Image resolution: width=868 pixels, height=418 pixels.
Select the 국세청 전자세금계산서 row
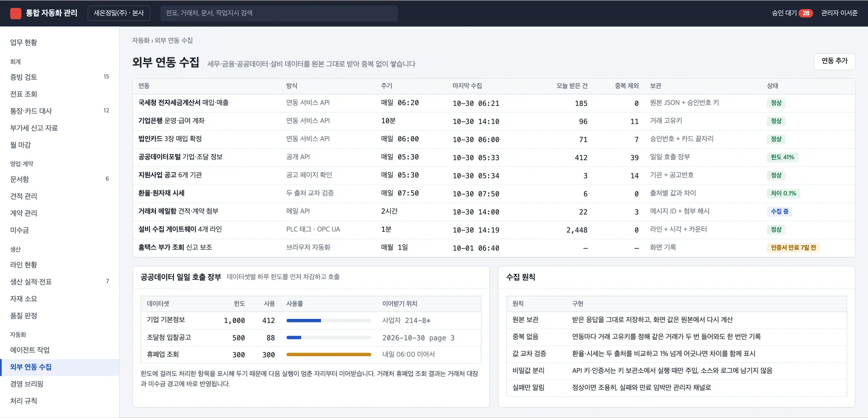pyautogui.click(x=494, y=103)
